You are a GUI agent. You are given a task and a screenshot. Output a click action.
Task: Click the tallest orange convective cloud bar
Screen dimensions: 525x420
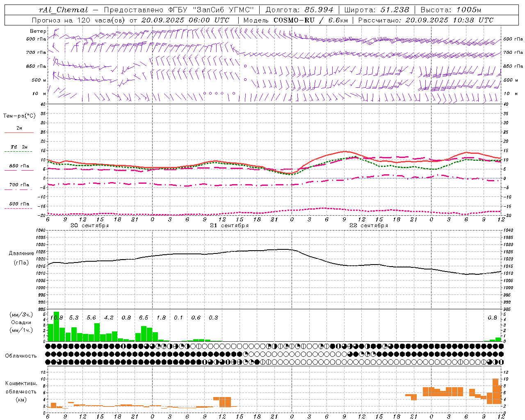point(495,392)
